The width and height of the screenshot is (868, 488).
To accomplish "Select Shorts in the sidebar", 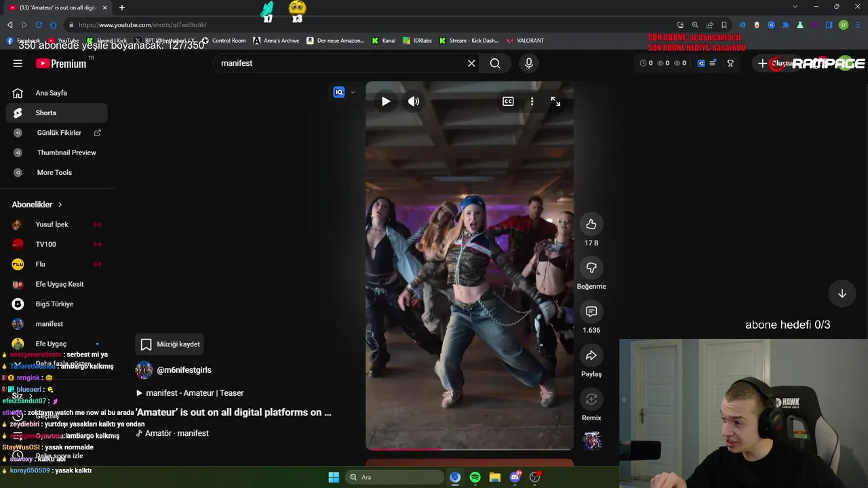I will click(57, 113).
